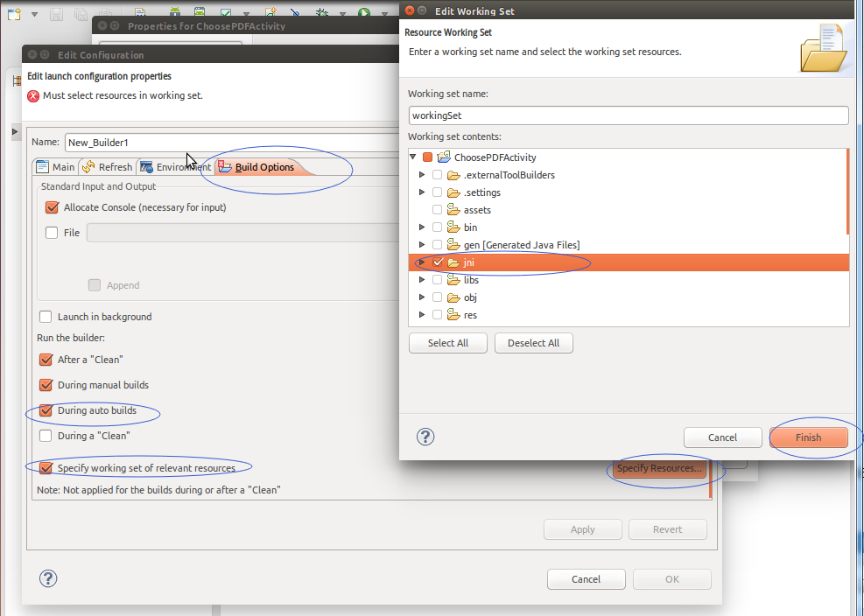Expand arrow at left of Properties window

tap(15, 131)
